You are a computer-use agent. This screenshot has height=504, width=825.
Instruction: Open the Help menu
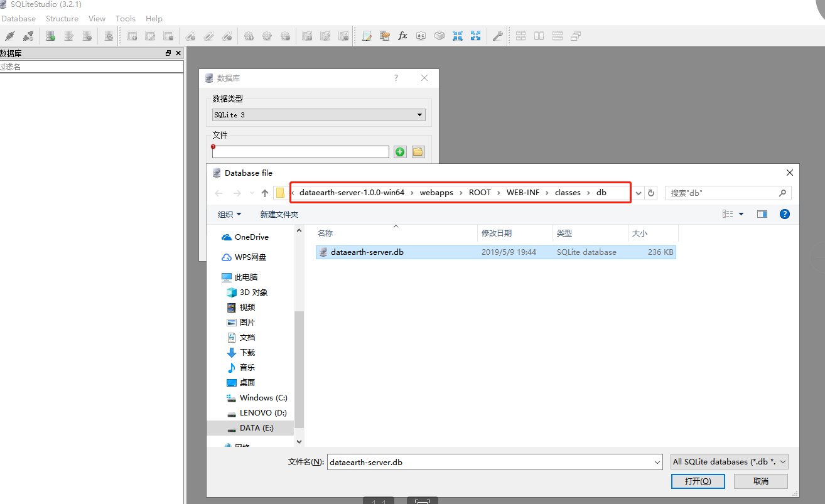click(154, 19)
